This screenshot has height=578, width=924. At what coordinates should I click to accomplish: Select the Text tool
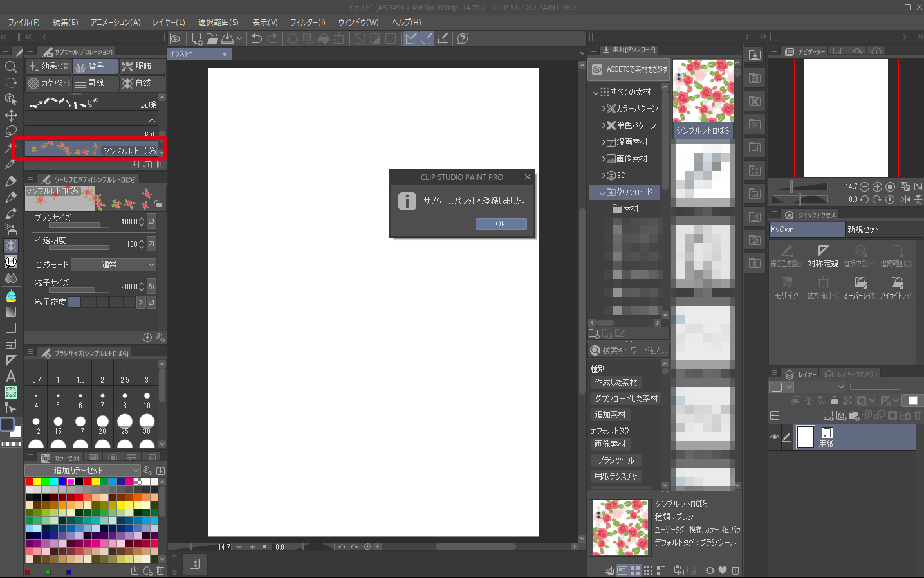coord(11,376)
